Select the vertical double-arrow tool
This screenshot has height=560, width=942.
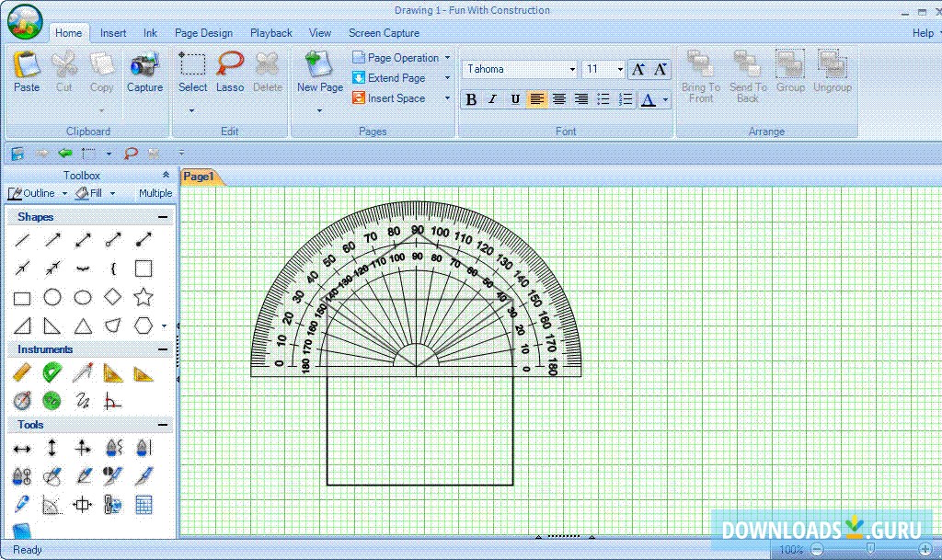[x=52, y=448]
